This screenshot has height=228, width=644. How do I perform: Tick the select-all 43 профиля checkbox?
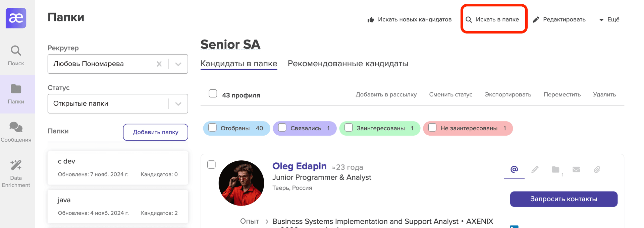coord(213,93)
